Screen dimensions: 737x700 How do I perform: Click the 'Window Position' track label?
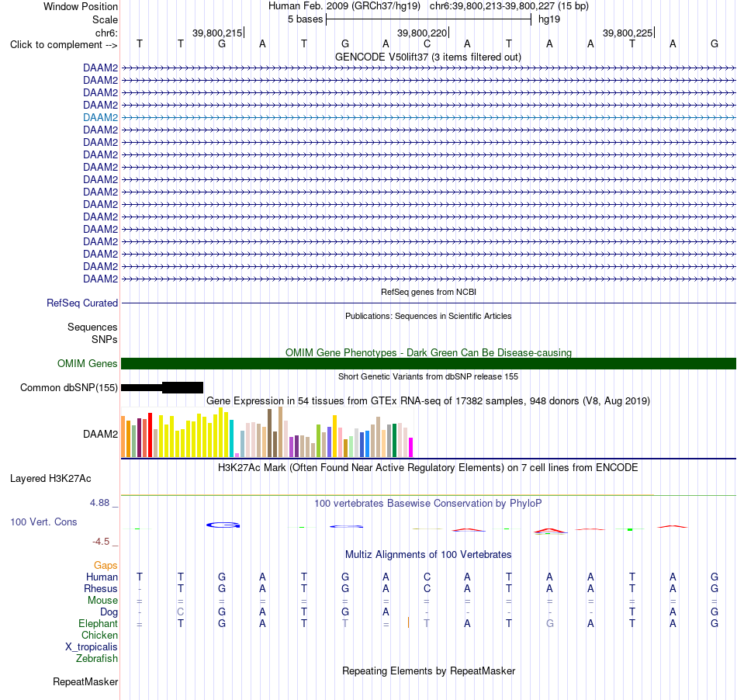[x=81, y=6]
